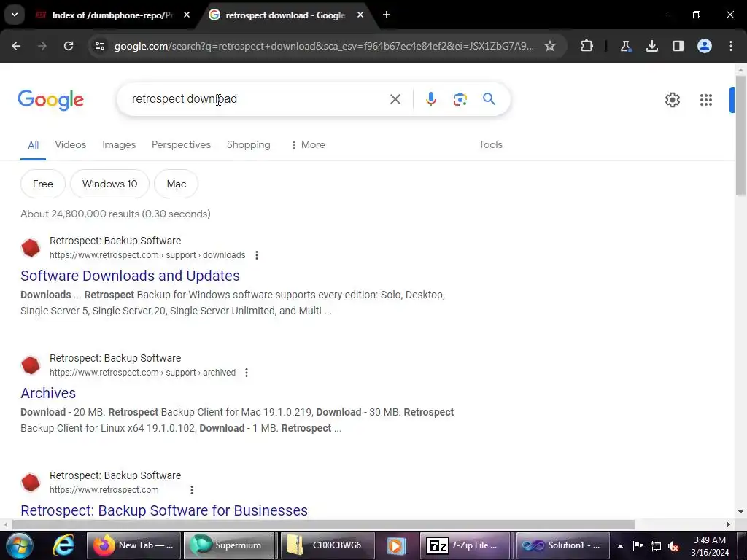Image resolution: width=747 pixels, height=560 pixels.
Task: Open the network tray icon
Action: (656, 546)
